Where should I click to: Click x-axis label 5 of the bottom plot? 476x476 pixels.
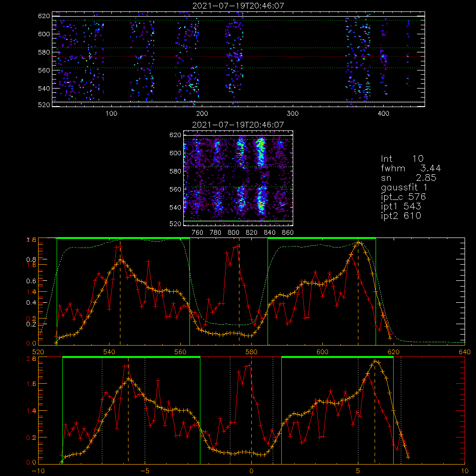click(358, 471)
